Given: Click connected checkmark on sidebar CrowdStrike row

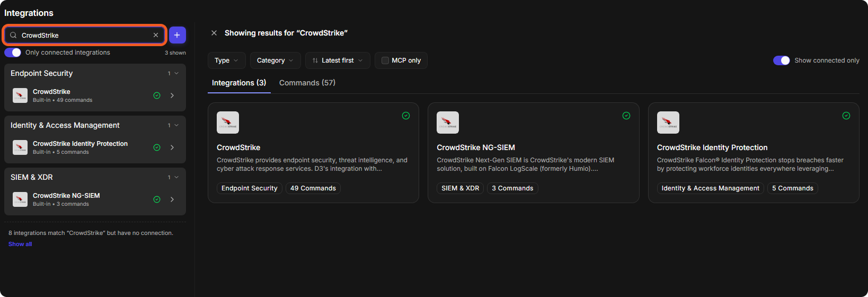Looking at the screenshot, I should coord(157,95).
